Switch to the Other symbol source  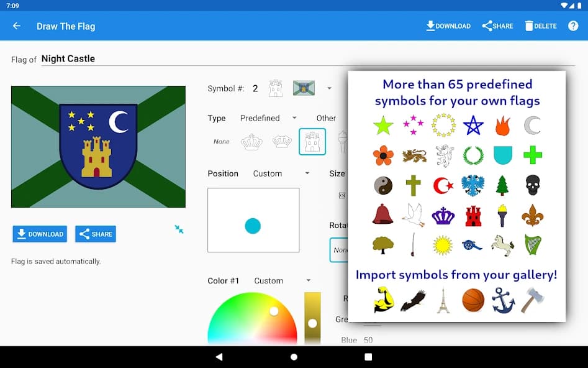[x=326, y=117]
